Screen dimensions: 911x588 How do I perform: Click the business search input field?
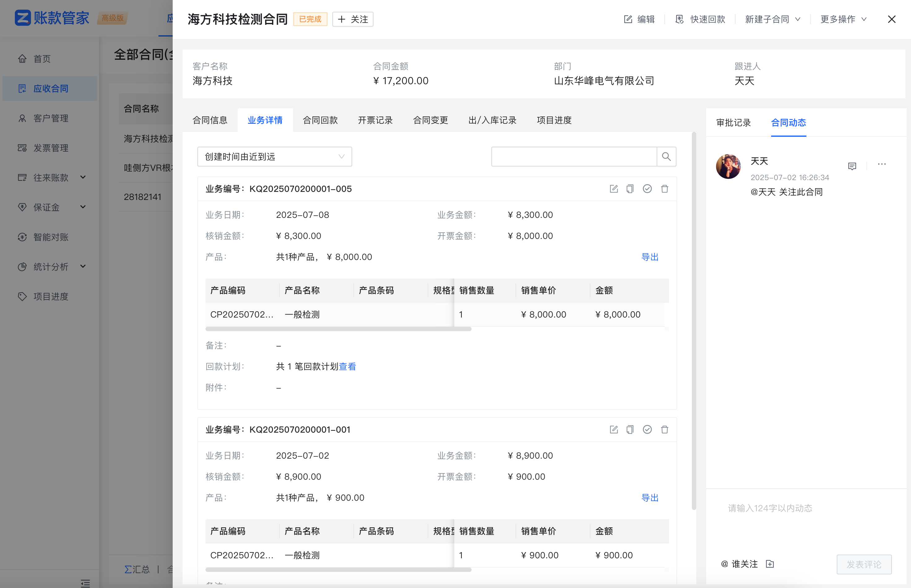pos(574,157)
